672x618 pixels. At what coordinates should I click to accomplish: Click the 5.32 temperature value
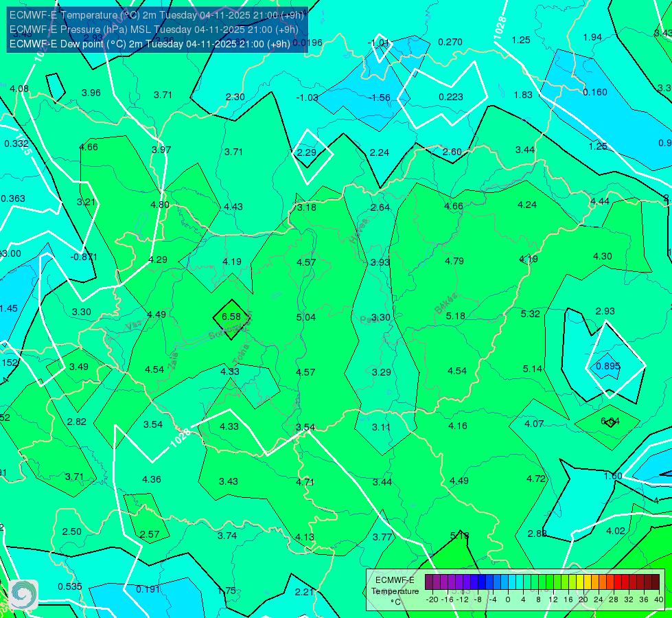click(x=530, y=314)
